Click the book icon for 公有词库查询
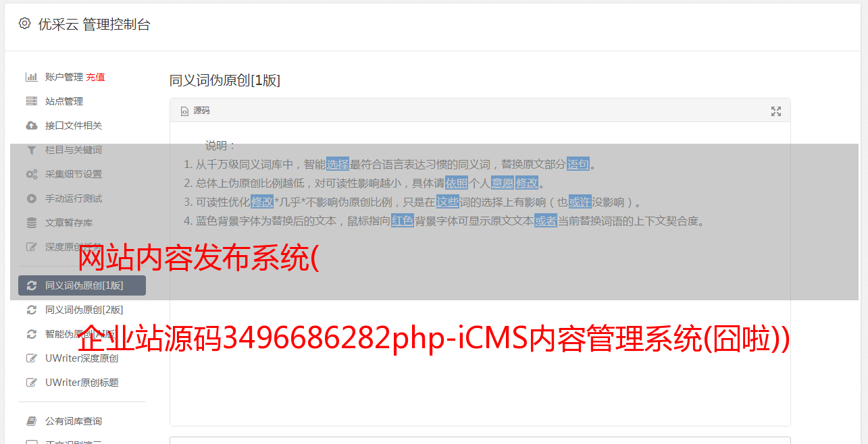The height and width of the screenshot is (444, 868). point(31,421)
